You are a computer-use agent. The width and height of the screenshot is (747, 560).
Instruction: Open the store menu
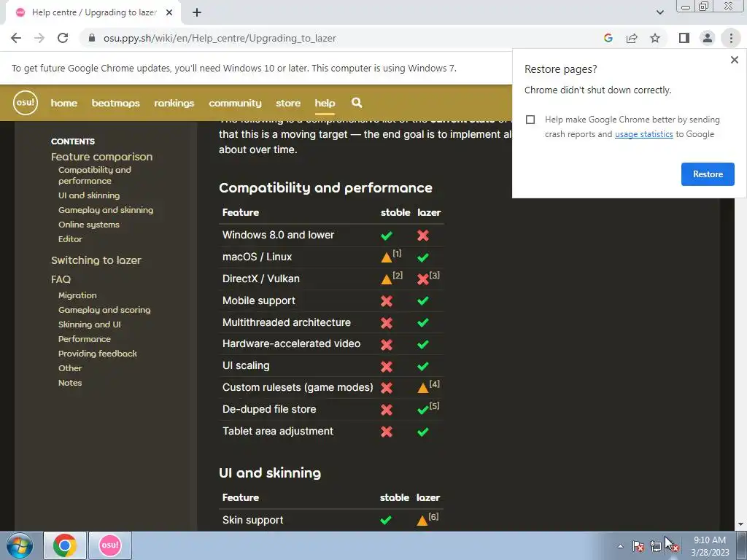tap(288, 103)
